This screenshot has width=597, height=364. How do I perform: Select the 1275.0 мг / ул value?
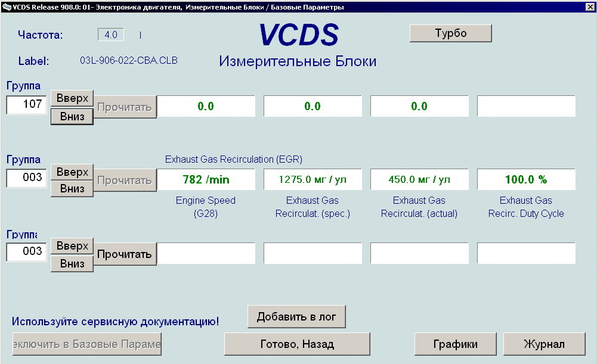pos(313,179)
